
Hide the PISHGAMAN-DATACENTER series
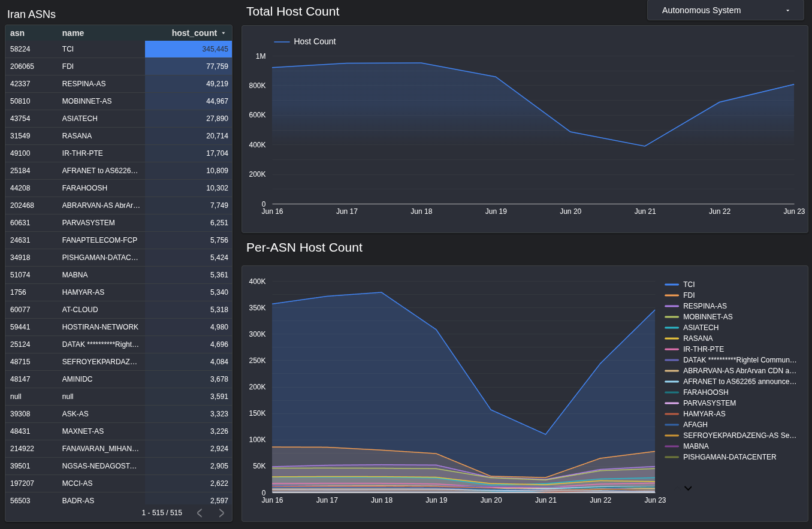729,457
